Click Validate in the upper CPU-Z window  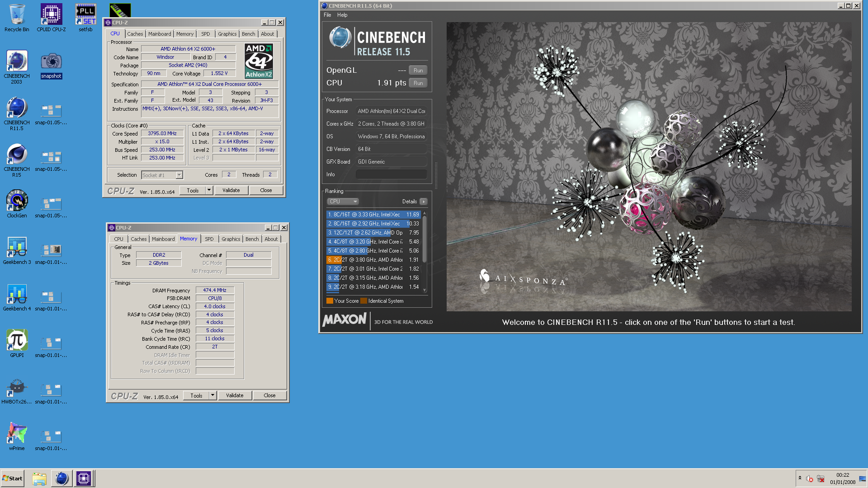pos(231,190)
